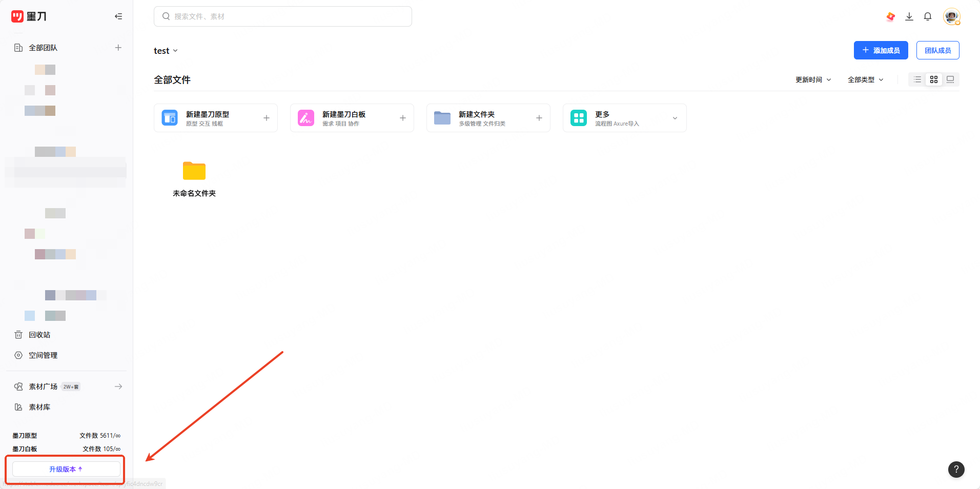The image size is (980, 489).
Task: Open the 全部类型 filter dropdown
Action: pyautogui.click(x=866, y=79)
